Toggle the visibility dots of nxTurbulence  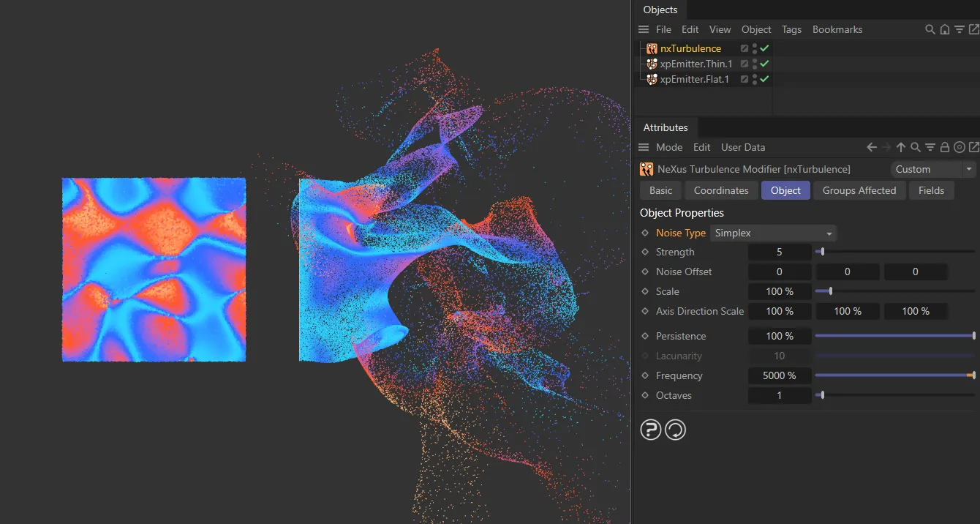(754, 48)
